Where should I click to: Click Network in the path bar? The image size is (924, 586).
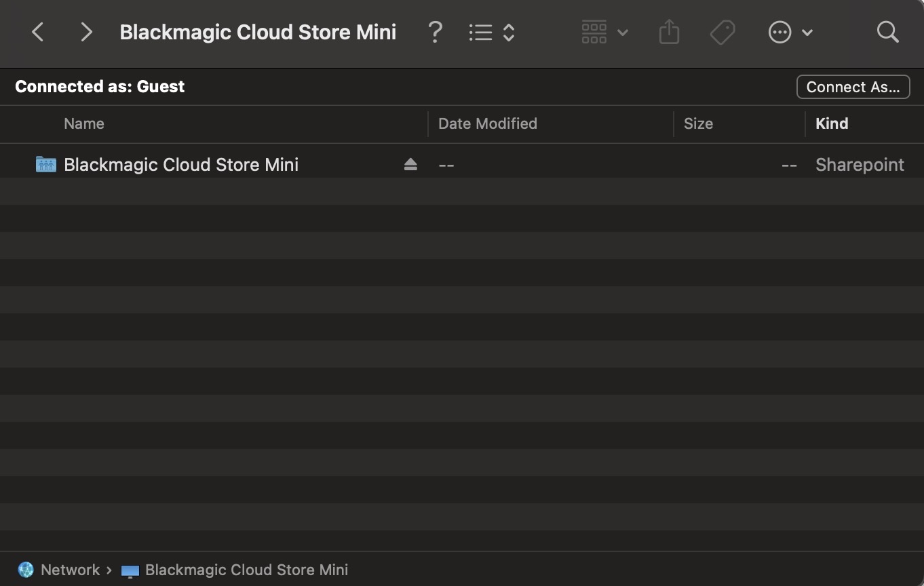coord(70,570)
